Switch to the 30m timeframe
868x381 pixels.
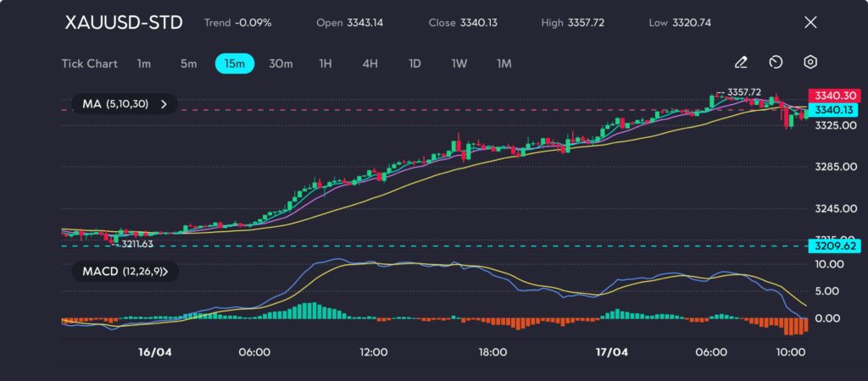pyautogui.click(x=281, y=63)
